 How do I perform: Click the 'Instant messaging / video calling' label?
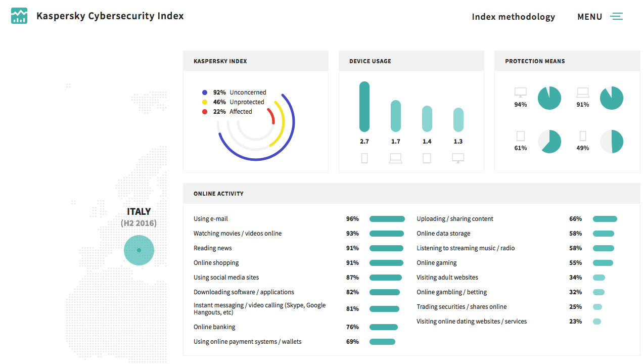(260, 309)
